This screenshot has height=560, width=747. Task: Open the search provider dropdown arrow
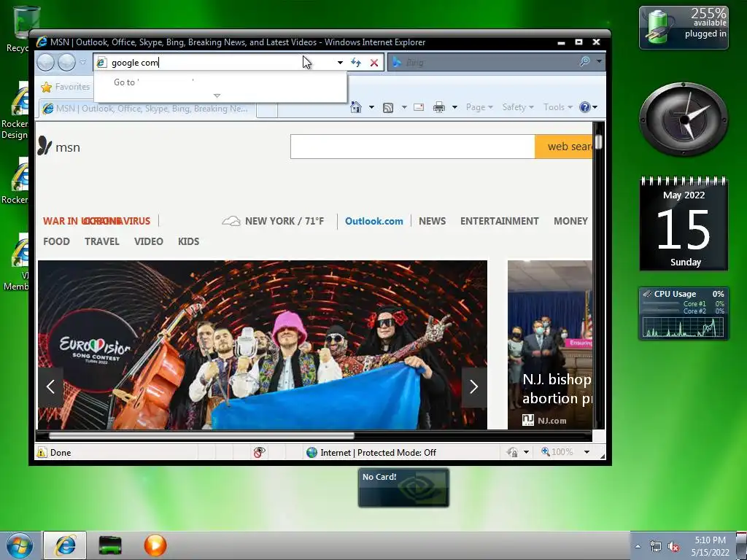(599, 61)
